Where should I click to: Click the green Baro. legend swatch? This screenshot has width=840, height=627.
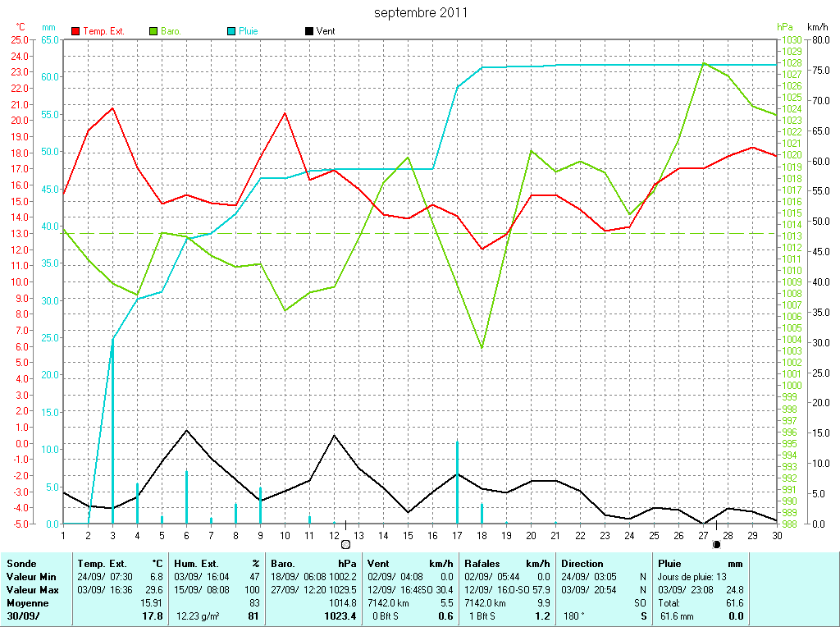[153, 31]
